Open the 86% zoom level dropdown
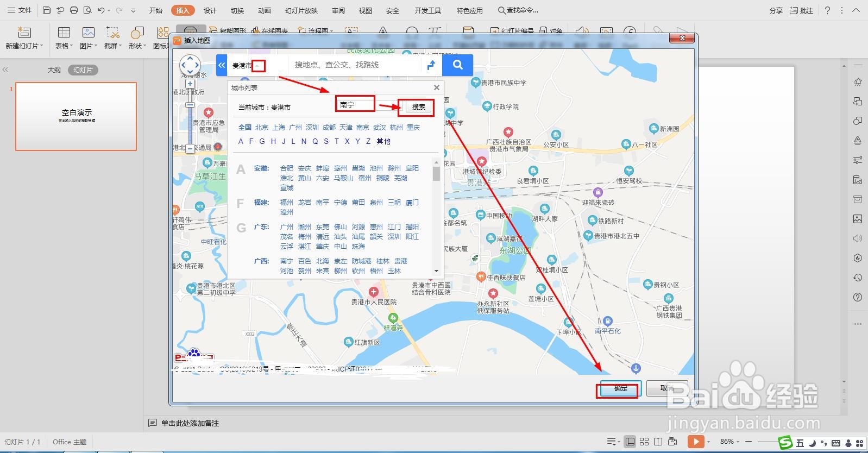868x453 pixels. coord(729,442)
